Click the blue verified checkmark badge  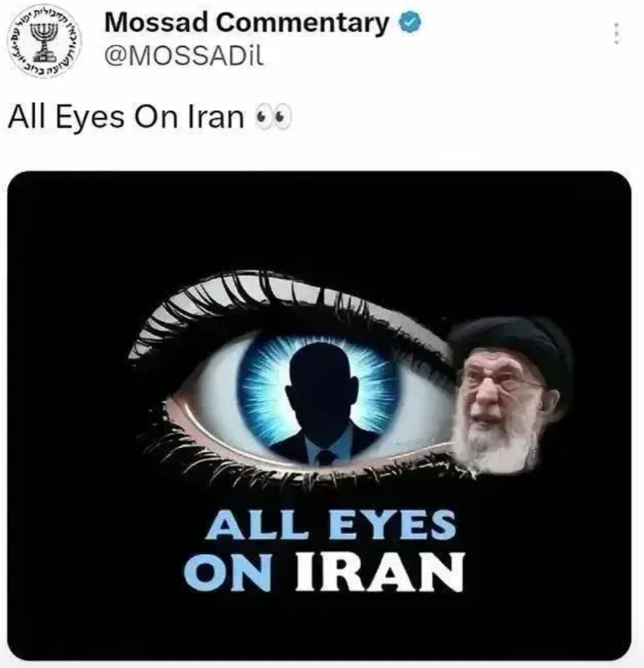pyautogui.click(x=410, y=23)
